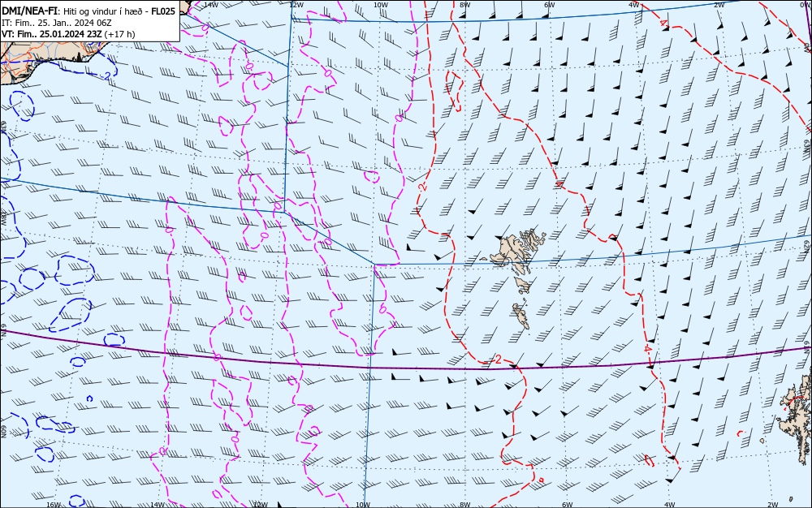Screen dimensions: 812x508
Task: Click the 2W label on bottom edge
Action: coord(773,505)
